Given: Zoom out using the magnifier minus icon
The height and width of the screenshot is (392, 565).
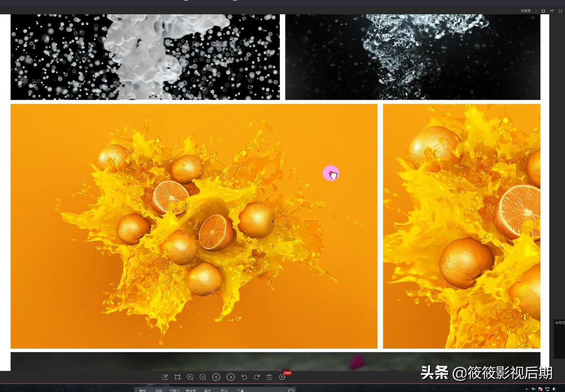Looking at the screenshot, I should pyautogui.click(x=203, y=377).
